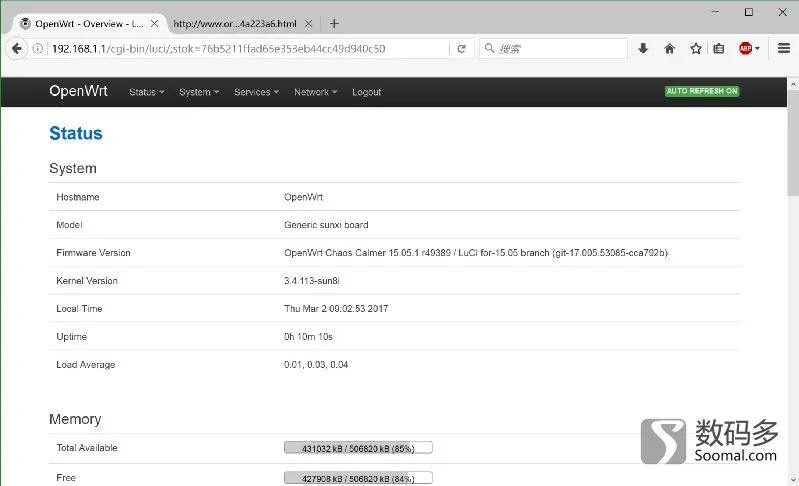799x486 pixels.
Task: Click the scrollbar up arrow
Action: [793, 83]
